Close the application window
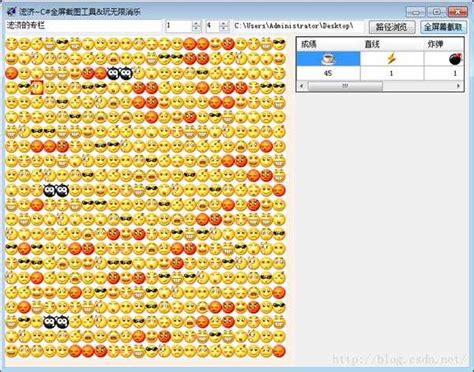This screenshot has height=372, width=474. (x=457, y=12)
